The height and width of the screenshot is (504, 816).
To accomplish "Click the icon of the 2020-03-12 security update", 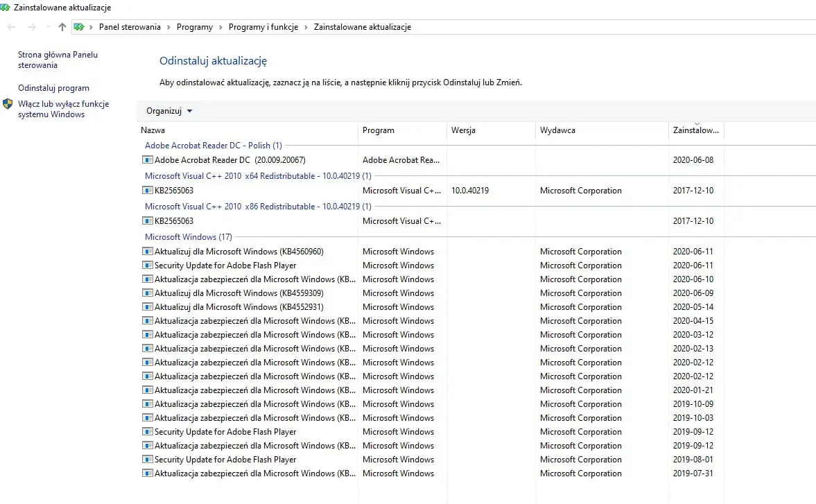I will pos(148,334).
